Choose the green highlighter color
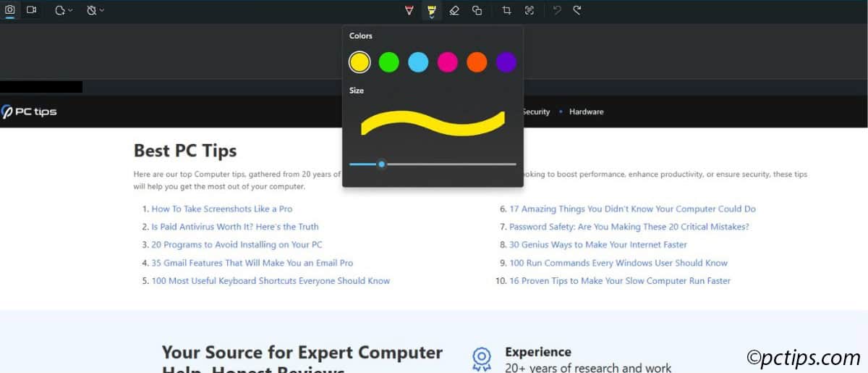 [389, 62]
